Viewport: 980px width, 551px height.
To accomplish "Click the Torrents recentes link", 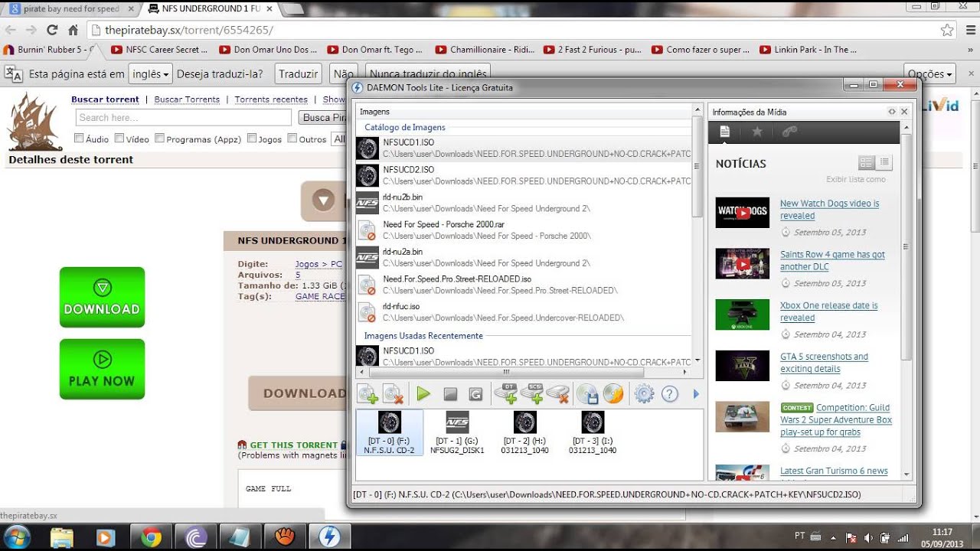I will pyautogui.click(x=271, y=99).
